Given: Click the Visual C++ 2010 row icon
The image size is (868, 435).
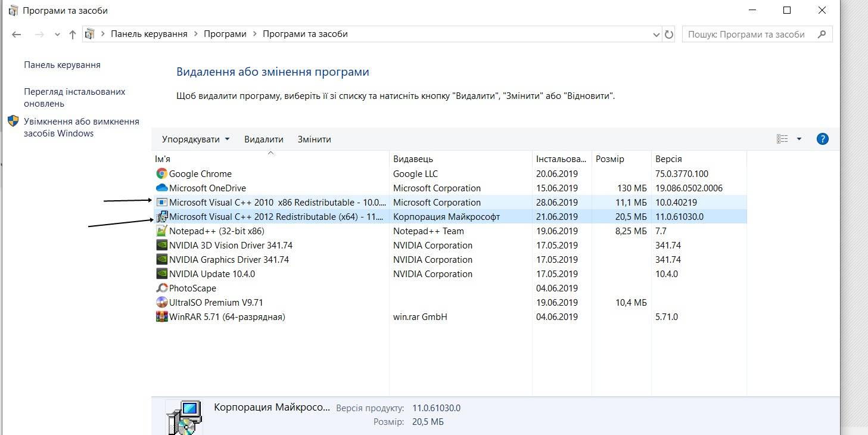Looking at the screenshot, I should tap(161, 203).
